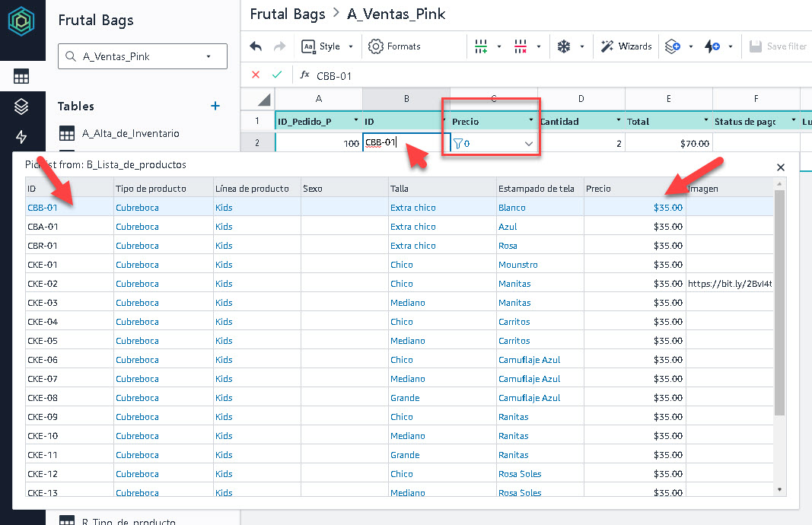Image resolution: width=812 pixels, height=525 pixels.
Task: Cancel the formula edit with the red X
Action: coord(256,75)
